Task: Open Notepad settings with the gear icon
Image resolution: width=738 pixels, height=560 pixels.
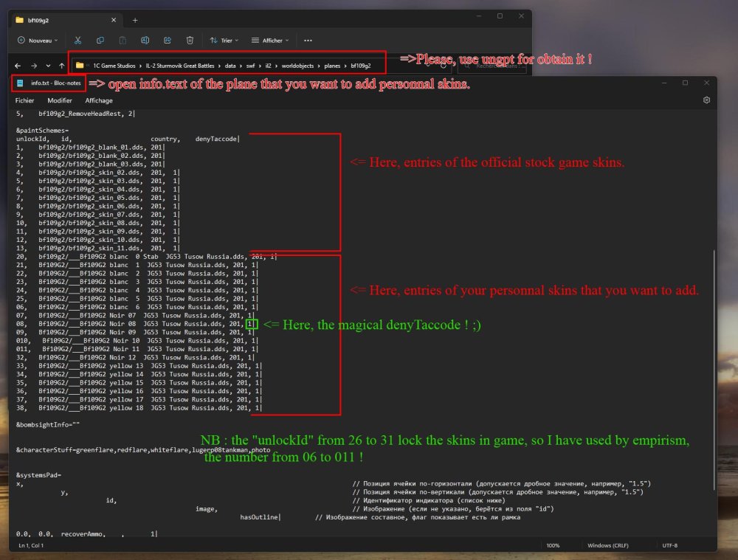Action: [x=707, y=100]
